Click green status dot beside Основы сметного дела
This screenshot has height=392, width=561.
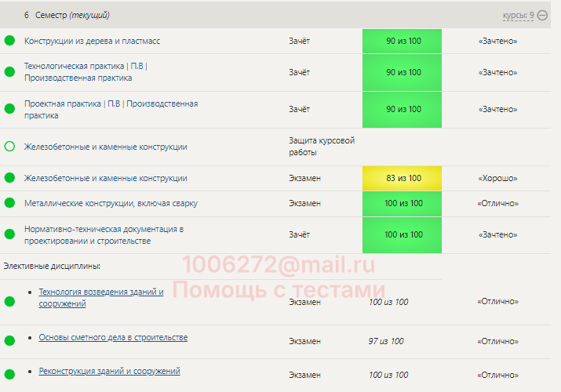coord(9,341)
